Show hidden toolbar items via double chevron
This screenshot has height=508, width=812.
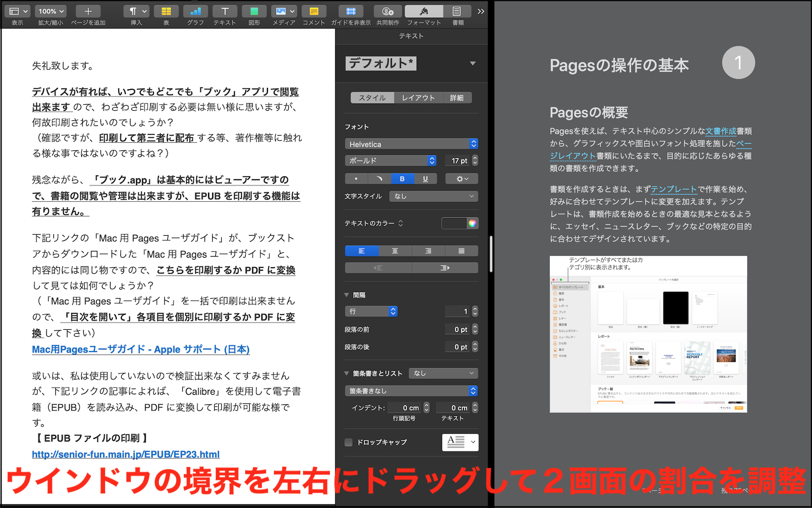[481, 11]
